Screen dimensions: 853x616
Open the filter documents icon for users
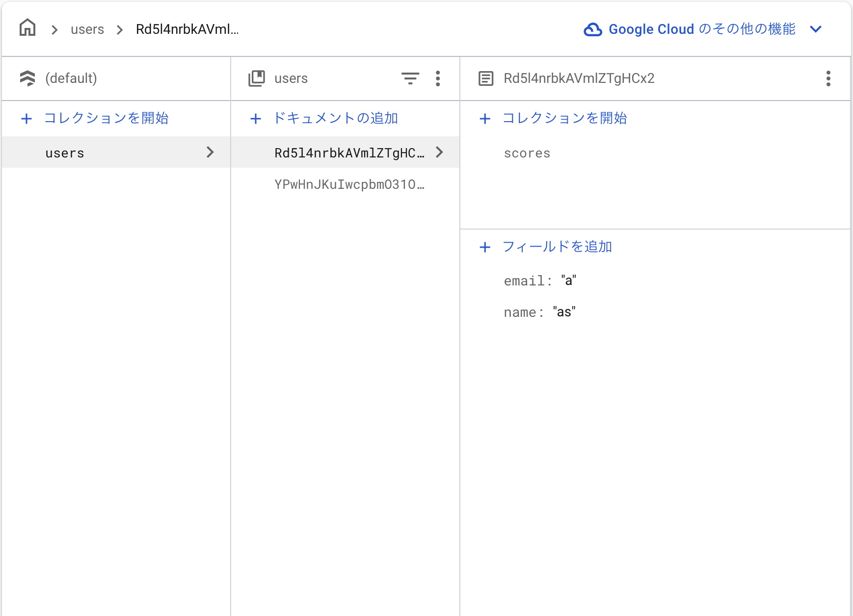[410, 78]
